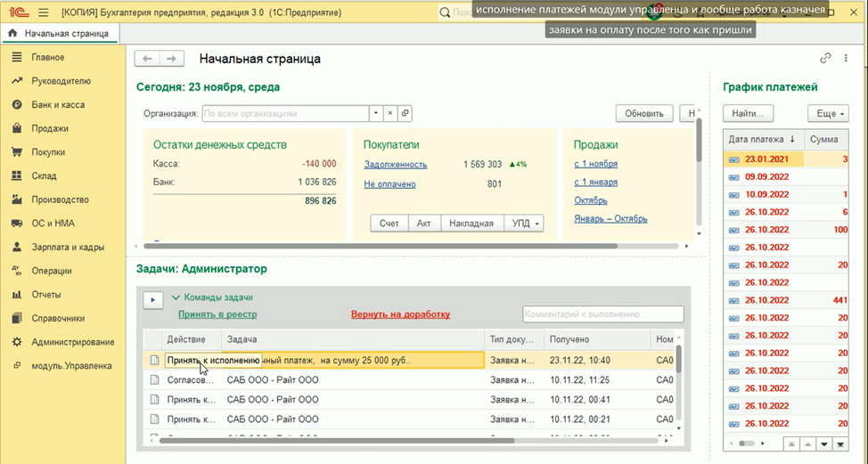This screenshot has width=868, height=464.
Task: Jump to last row in График платежей
Action: (840, 444)
